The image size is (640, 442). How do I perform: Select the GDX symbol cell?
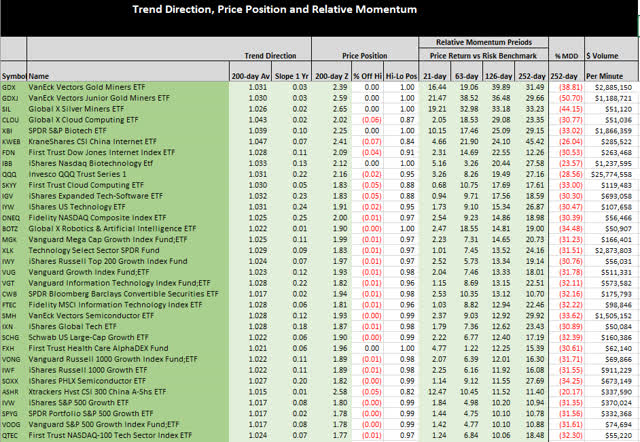pyautogui.click(x=14, y=88)
